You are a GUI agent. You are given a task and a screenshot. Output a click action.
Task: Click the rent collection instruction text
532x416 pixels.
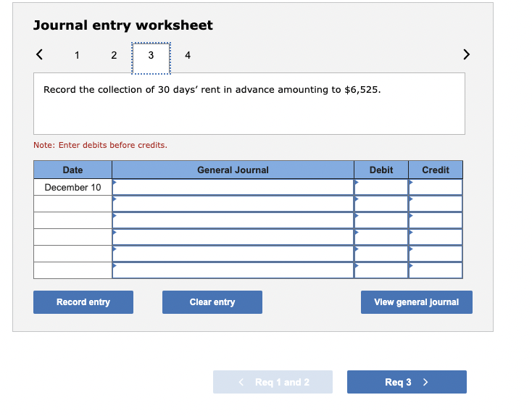pos(212,90)
